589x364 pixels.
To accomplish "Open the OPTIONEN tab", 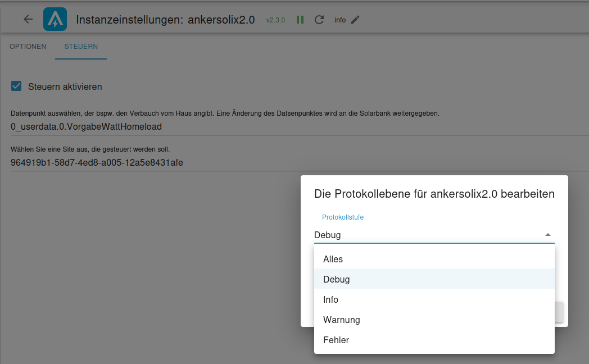I will tap(28, 47).
